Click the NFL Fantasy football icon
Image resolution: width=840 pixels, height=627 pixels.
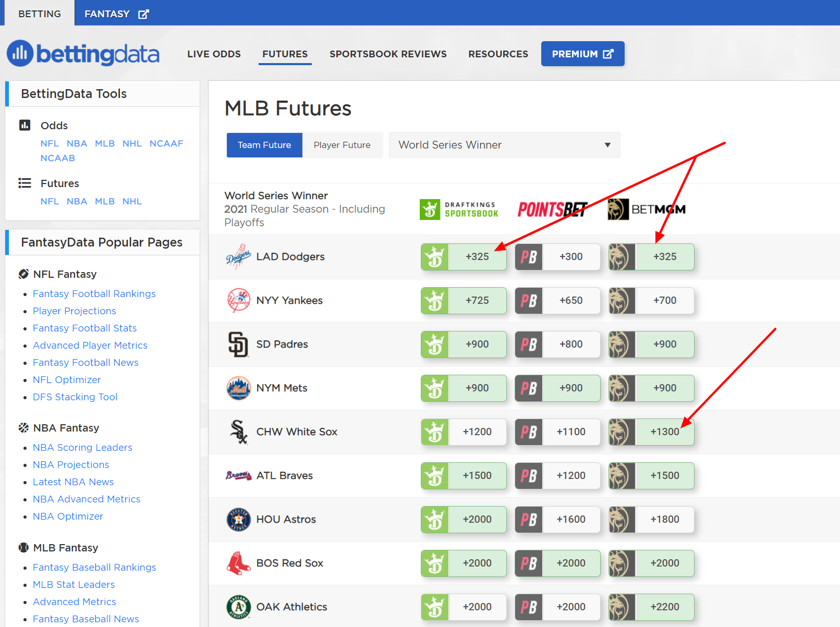[23, 274]
